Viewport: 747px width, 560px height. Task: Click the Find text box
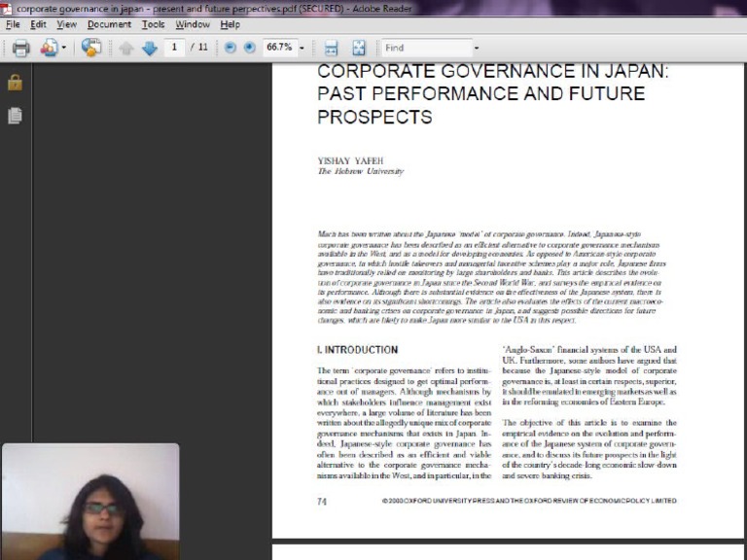(x=426, y=48)
